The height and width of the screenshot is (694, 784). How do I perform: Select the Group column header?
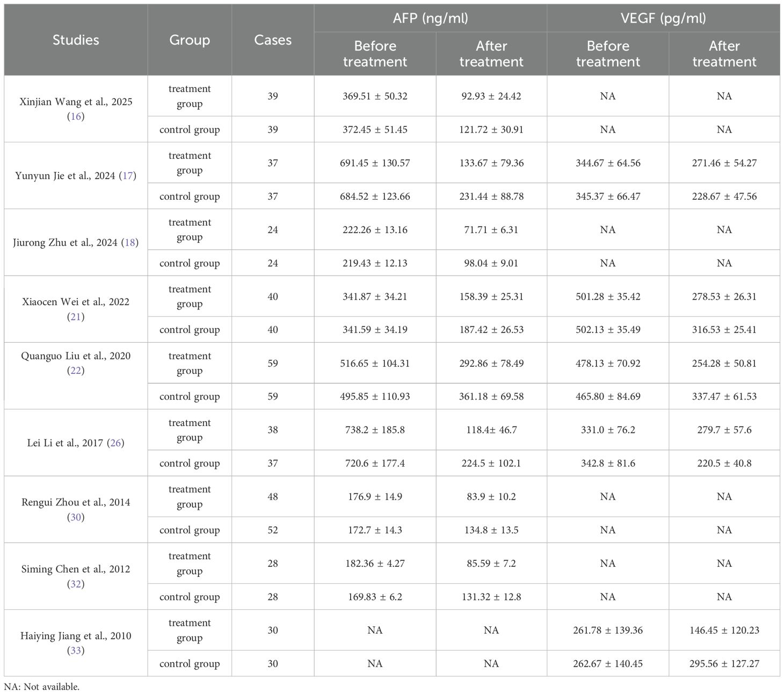tap(190, 40)
